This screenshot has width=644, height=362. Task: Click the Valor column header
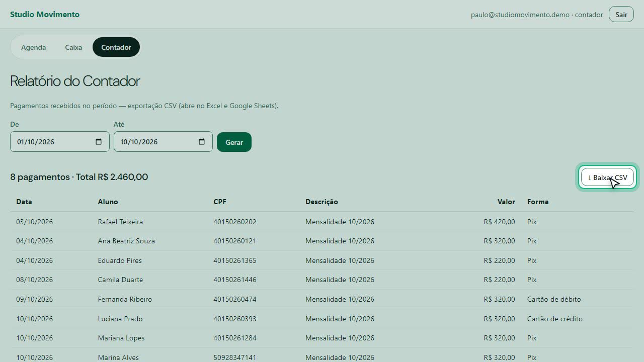(506, 202)
